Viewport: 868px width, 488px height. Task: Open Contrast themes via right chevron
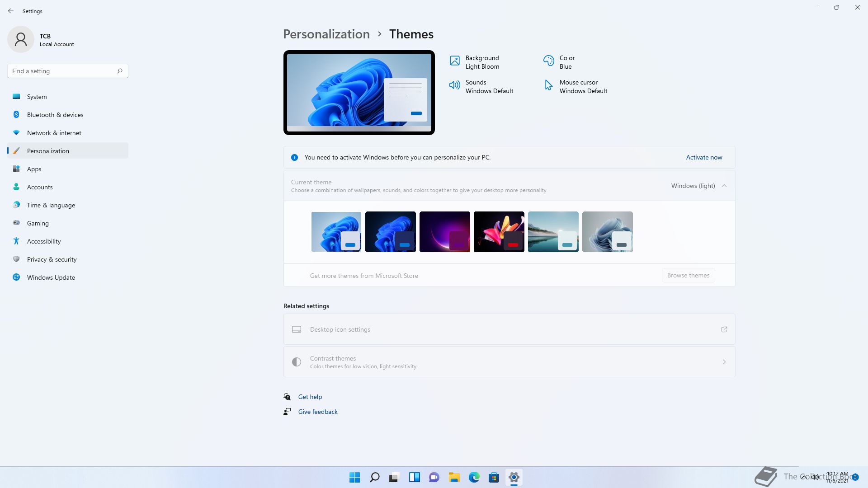[x=724, y=362]
